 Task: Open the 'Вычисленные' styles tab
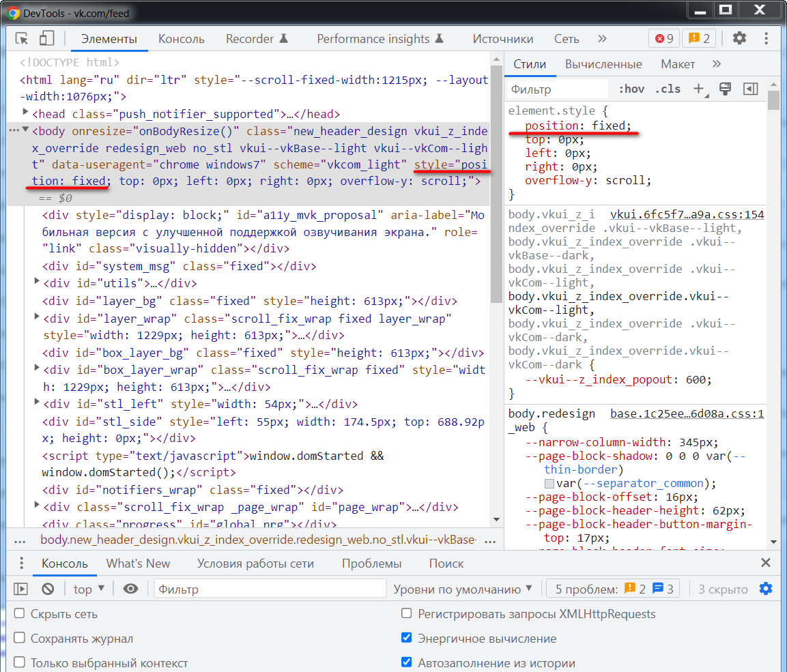pyautogui.click(x=603, y=64)
